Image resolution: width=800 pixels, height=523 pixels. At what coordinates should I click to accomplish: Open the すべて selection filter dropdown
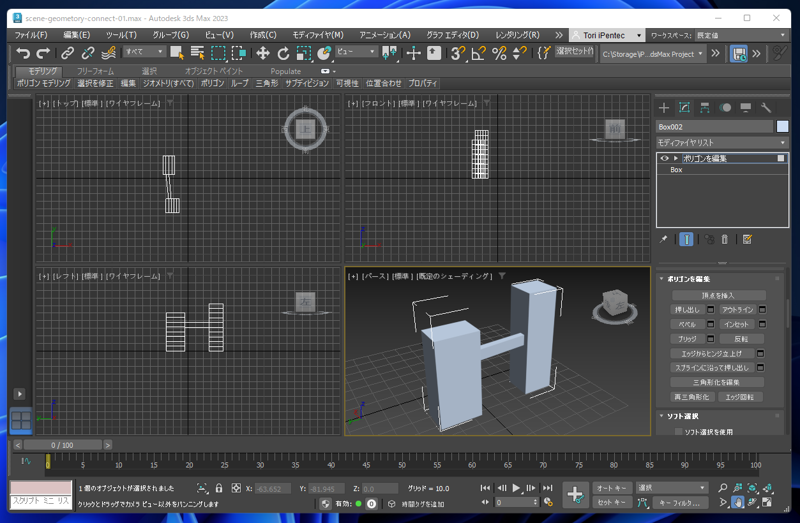(144, 52)
